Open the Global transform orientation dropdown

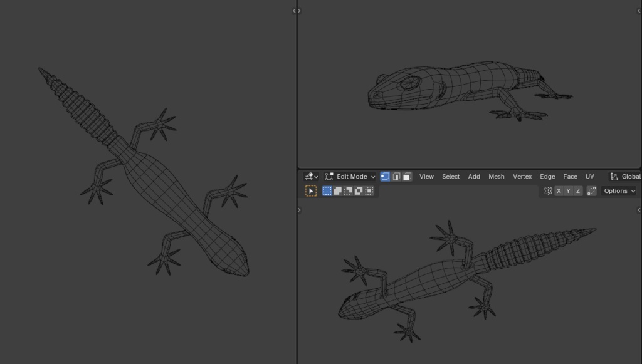[x=625, y=177]
